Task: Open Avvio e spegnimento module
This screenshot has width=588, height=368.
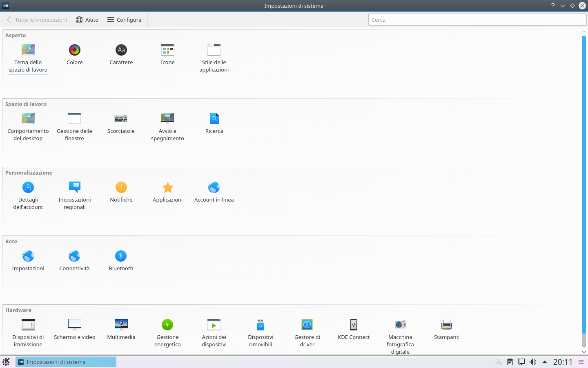Action: pyautogui.click(x=167, y=119)
